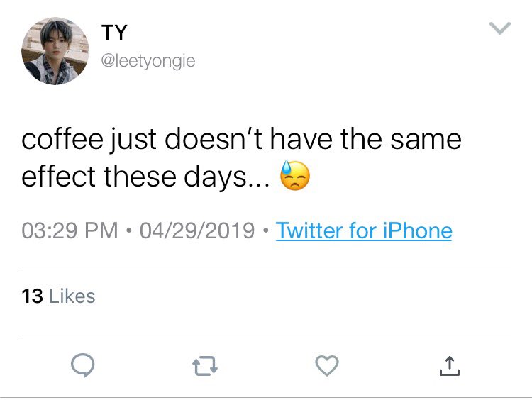The width and height of the screenshot is (532, 400).
Task: Click the text "effect these days..."
Action: pyautogui.click(x=145, y=177)
